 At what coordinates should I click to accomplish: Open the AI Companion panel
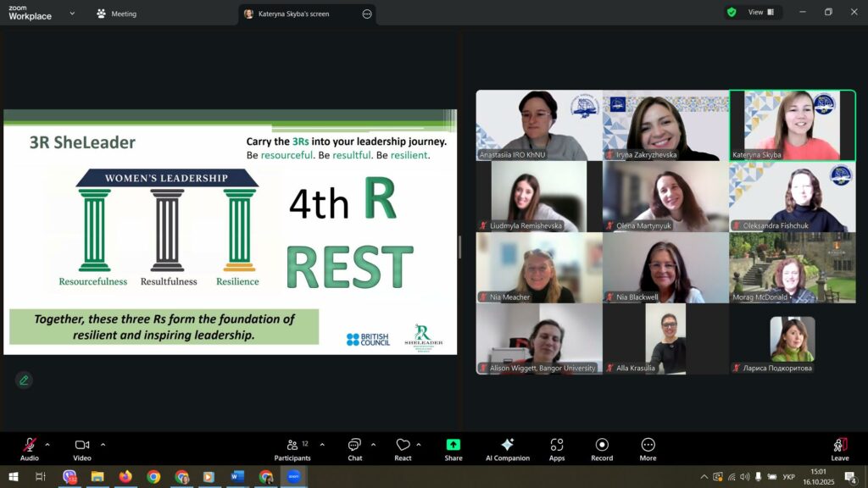(507, 446)
